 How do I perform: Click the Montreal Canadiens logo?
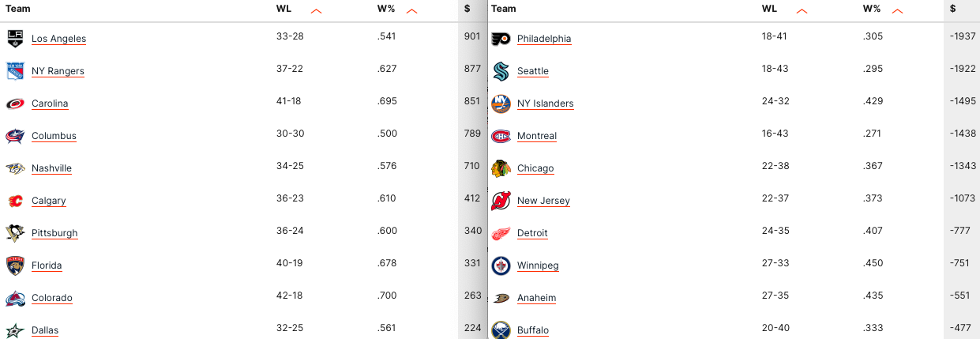point(501,135)
